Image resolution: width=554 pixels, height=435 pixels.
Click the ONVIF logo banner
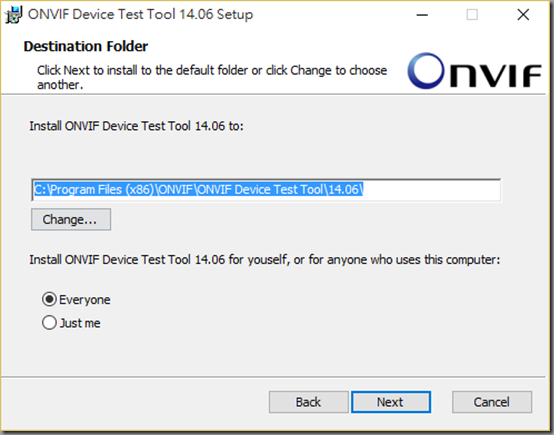[474, 71]
